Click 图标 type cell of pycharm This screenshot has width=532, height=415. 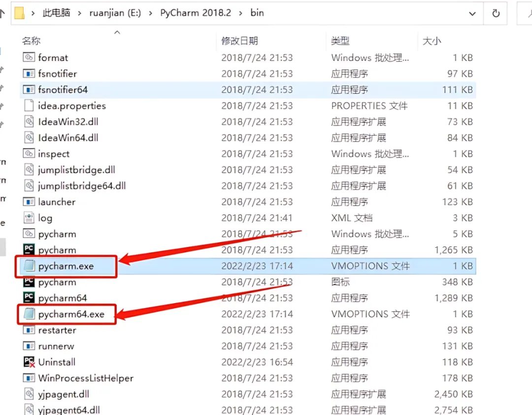(x=340, y=282)
